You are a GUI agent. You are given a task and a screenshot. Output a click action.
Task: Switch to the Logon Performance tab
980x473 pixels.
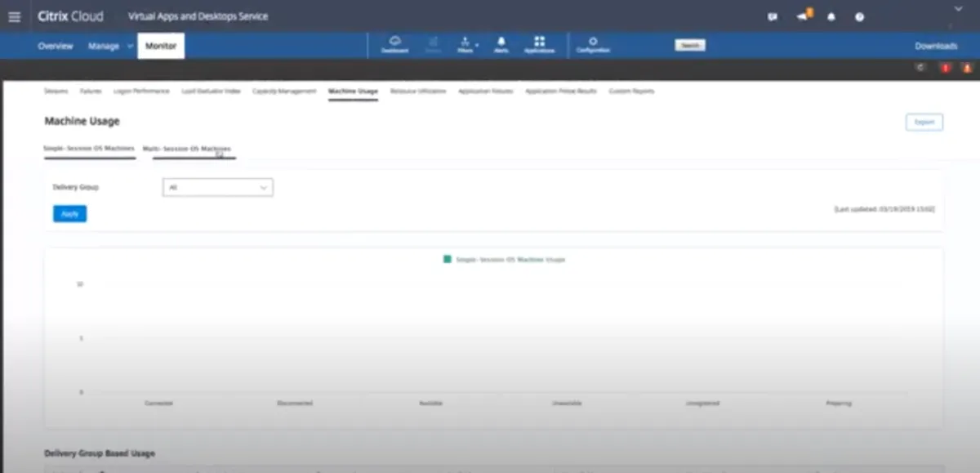click(141, 91)
